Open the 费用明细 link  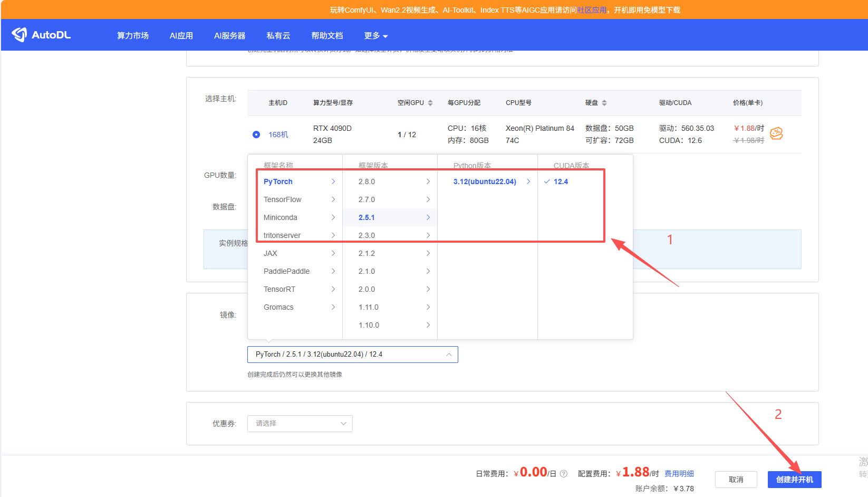coord(679,474)
